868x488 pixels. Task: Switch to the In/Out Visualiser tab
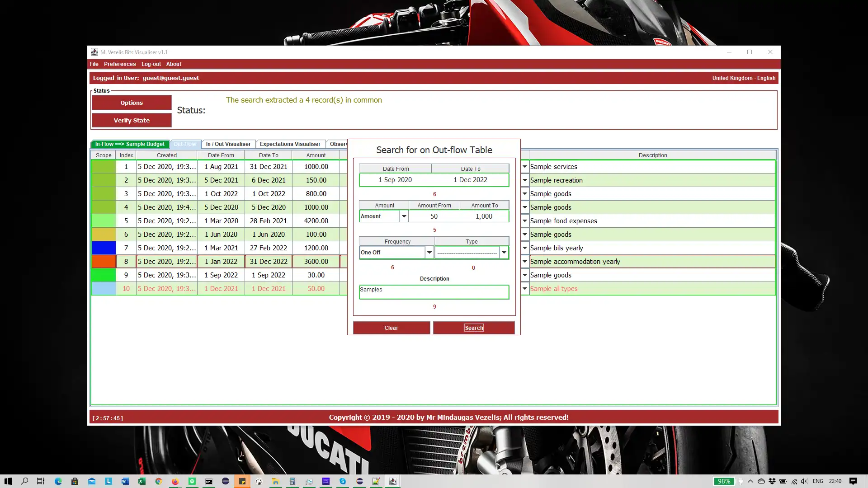228,144
